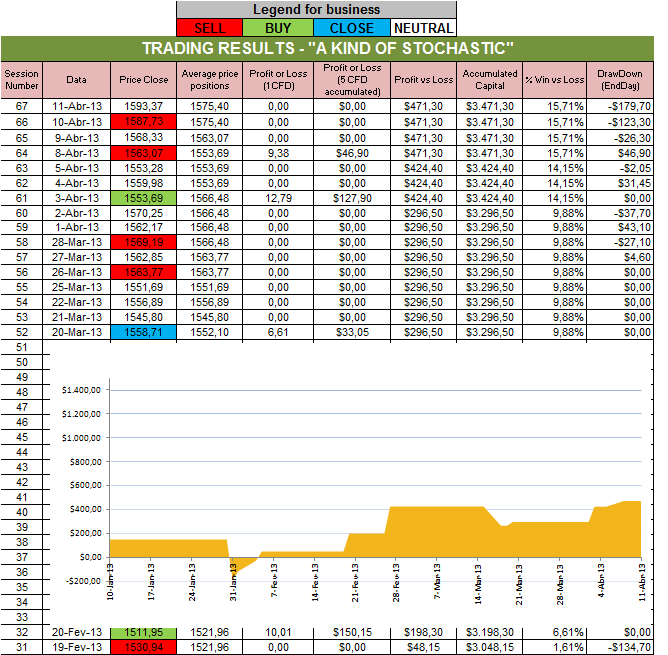Click date cell 20-Mar-13
The height and width of the screenshot is (655, 668).
(77, 332)
